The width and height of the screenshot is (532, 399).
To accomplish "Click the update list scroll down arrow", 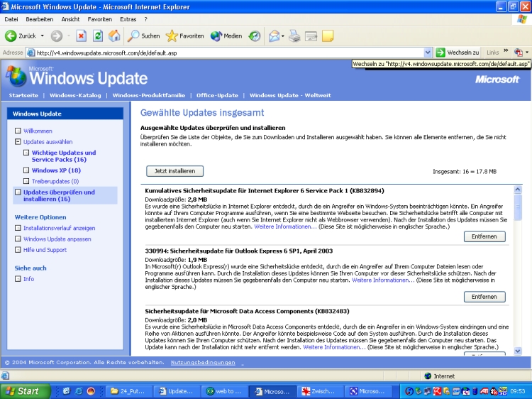I will [517, 351].
